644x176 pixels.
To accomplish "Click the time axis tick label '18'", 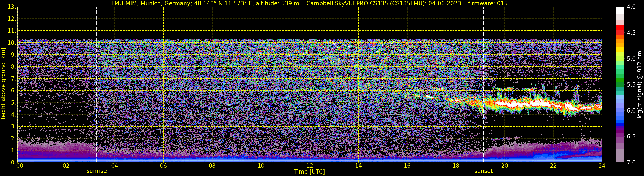I will coord(456,166).
